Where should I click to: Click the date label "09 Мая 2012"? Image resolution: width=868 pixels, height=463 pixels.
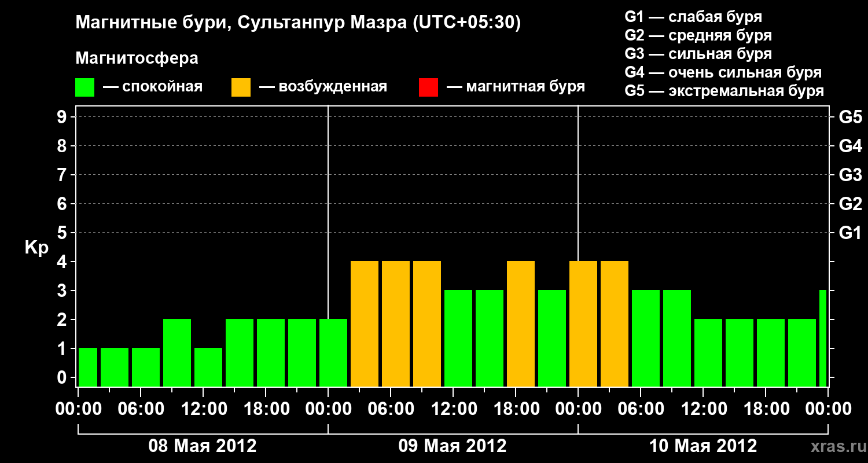click(453, 446)
